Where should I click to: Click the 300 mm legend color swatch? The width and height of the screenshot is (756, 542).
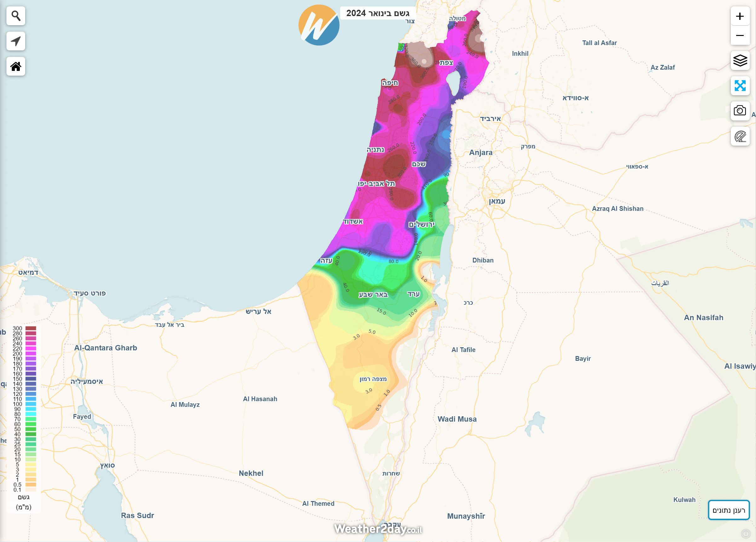pos(31,328)
